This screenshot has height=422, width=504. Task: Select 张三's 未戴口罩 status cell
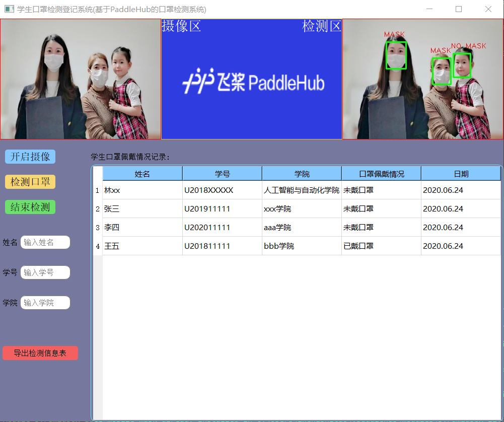(382, 209)
